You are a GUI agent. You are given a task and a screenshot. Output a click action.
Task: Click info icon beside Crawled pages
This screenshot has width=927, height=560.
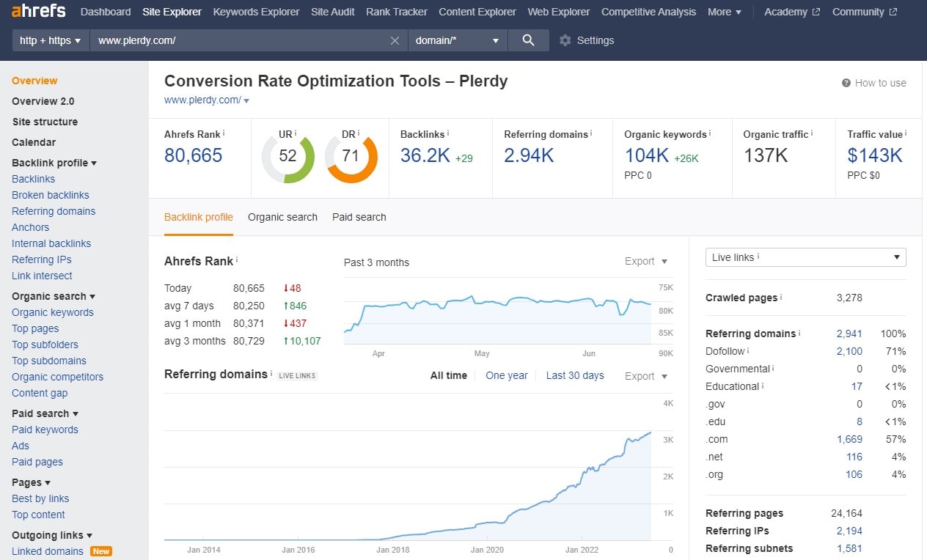pyautogui.click(x=781, y=297)
